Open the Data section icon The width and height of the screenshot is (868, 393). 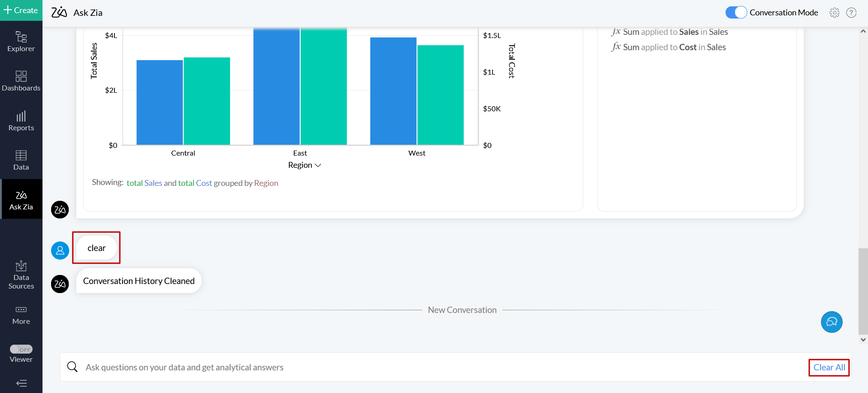21,160
